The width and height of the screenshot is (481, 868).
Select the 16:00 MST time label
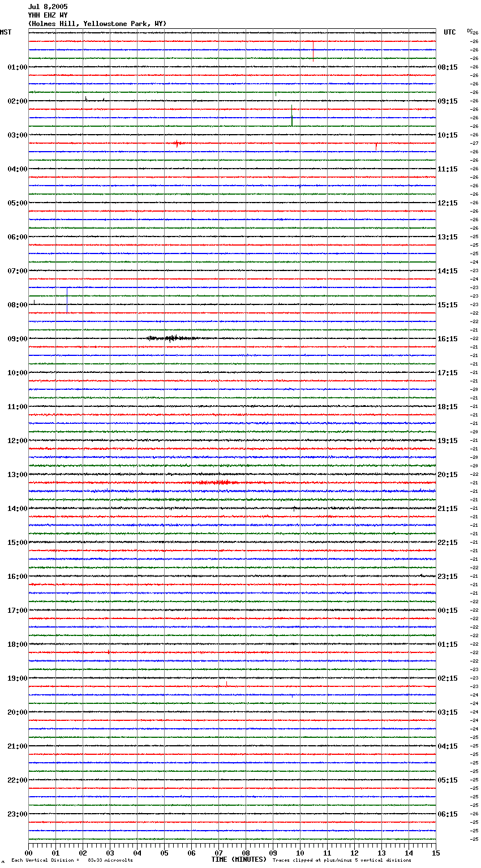pyautogui.click(x=18, y=577)
